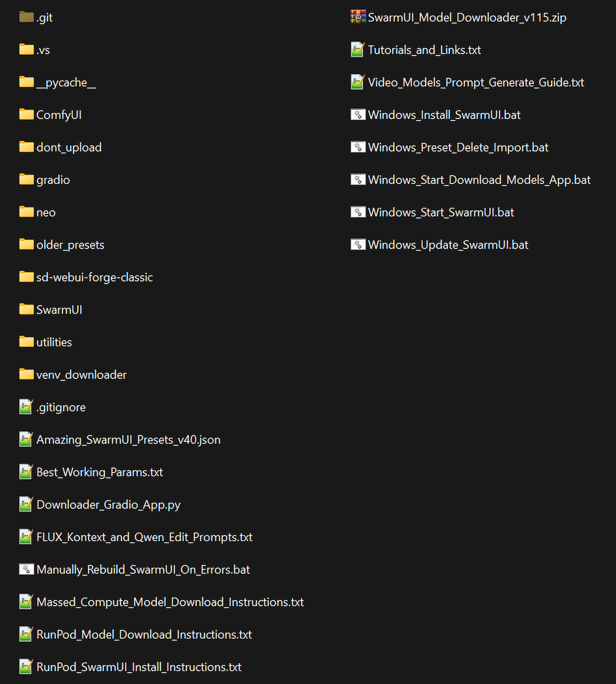Click the Amazing_SwarmUI_Presets_v40.json file icon

[x=26, y=439]
